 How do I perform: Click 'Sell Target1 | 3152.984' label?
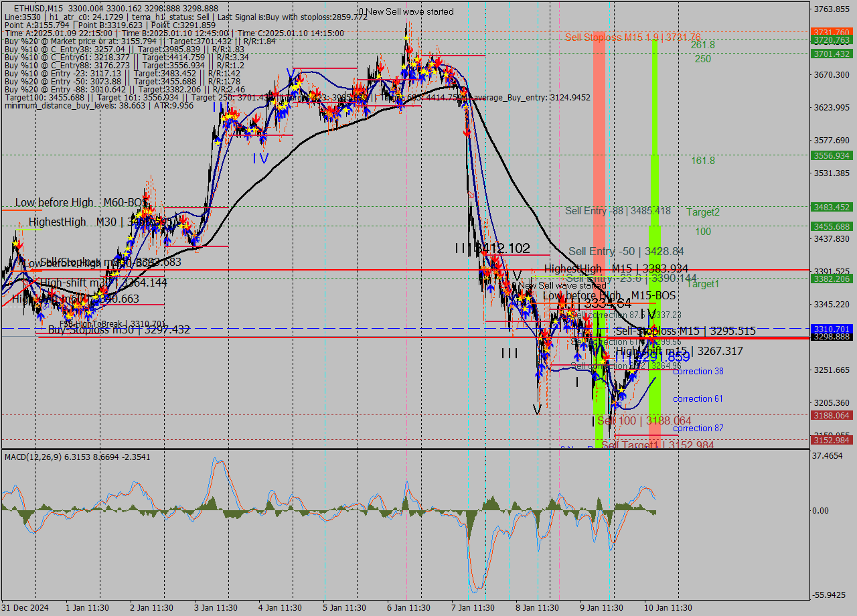pyautogui.click(x=657, y=445)
